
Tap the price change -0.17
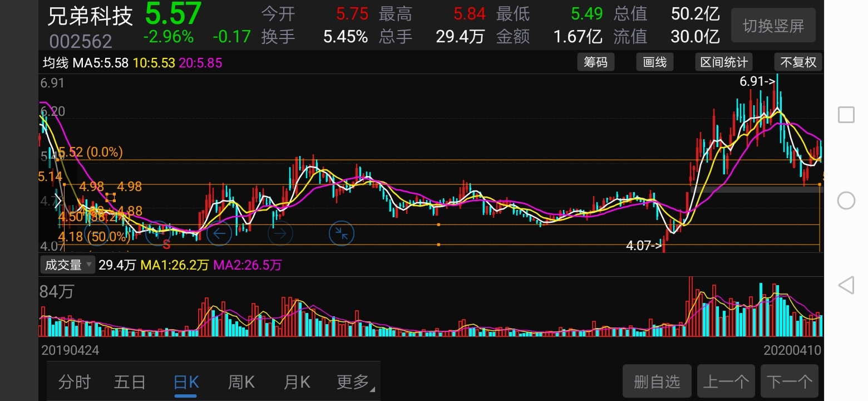pyautogui.click(x=232, y=37)
